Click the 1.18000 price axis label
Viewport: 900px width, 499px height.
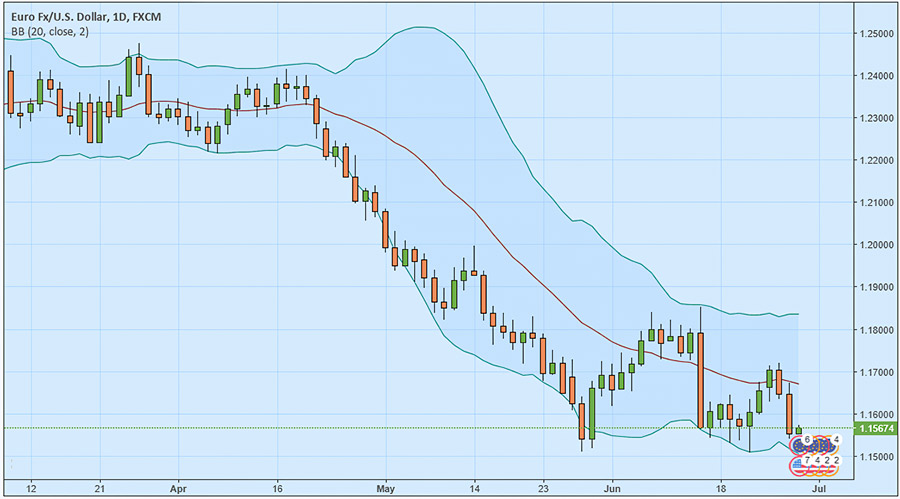point(876,330)
